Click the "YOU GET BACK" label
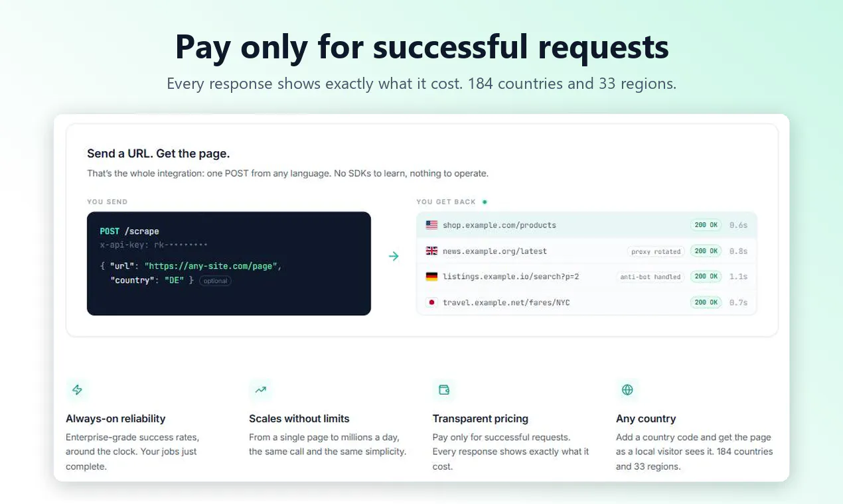 pos(447,202)
